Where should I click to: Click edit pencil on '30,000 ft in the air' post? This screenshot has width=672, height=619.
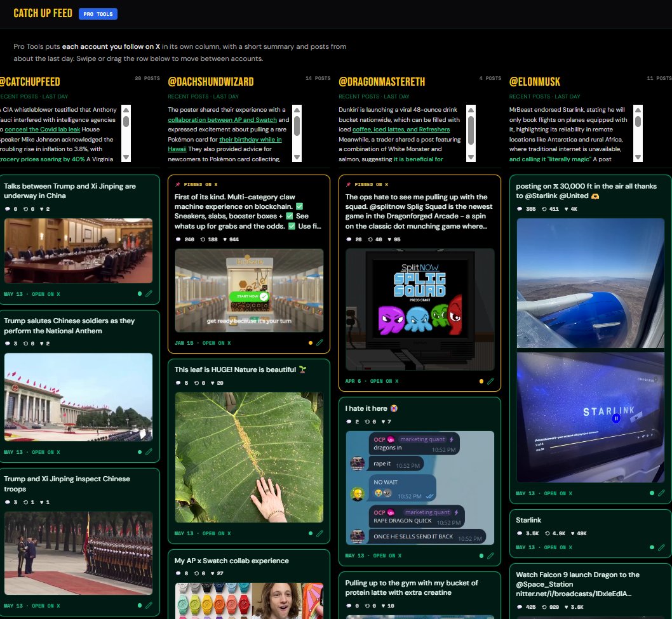(x=661, y=493)
